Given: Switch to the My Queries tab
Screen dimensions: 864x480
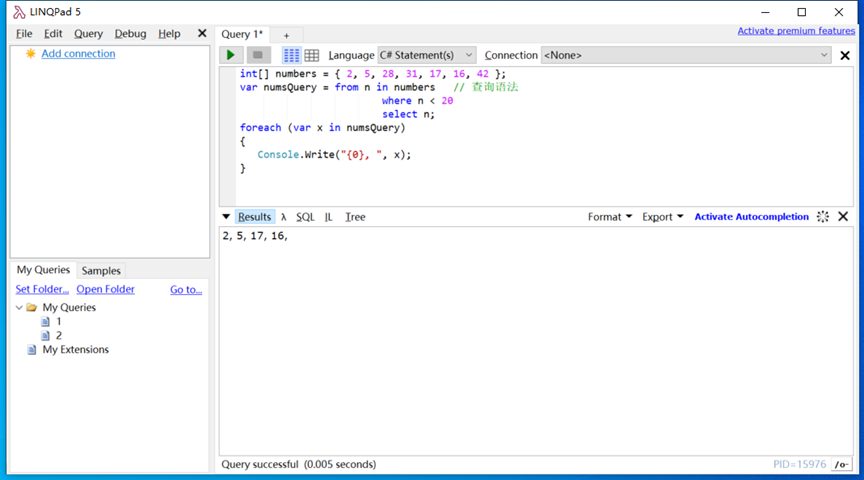Looking at the screenshot, I should point(43,270).
